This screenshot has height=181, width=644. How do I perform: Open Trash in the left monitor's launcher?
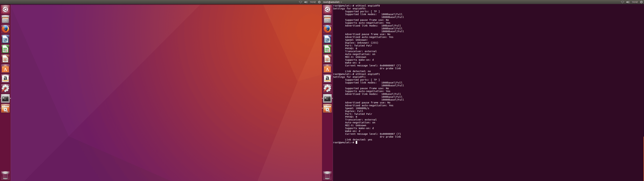point(5,175)
